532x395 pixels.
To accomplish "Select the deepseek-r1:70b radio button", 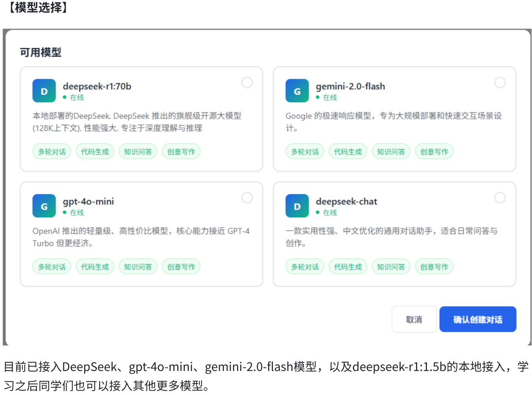I will [x=247, y=83].
